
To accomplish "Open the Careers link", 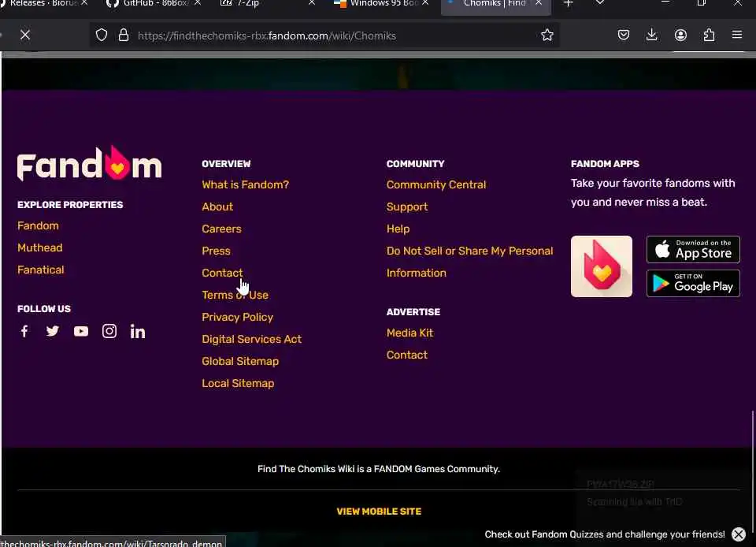I will click(221, 229).
